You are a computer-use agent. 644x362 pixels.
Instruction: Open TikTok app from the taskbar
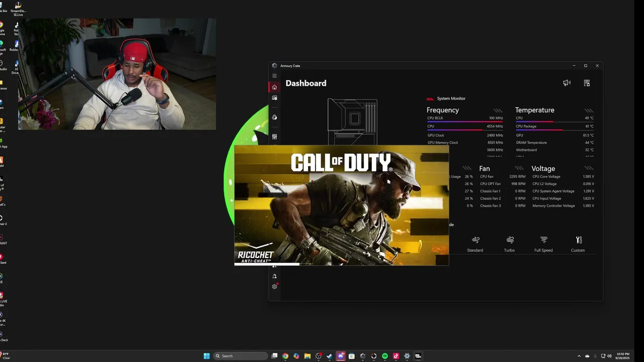396,356
